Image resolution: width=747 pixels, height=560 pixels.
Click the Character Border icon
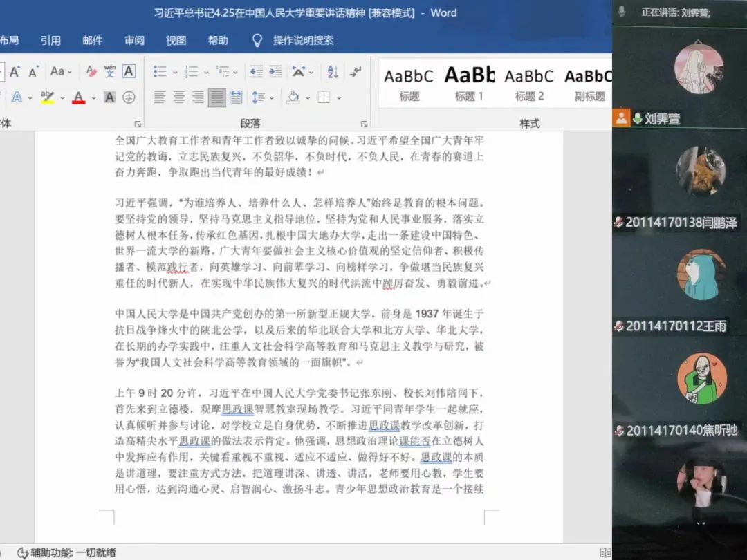click(129, 71)
